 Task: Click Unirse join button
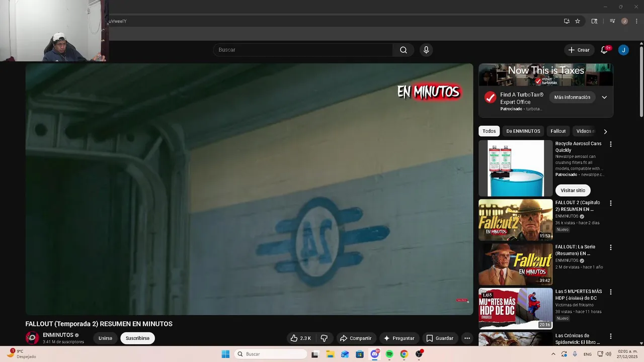(x=105, y=338)
